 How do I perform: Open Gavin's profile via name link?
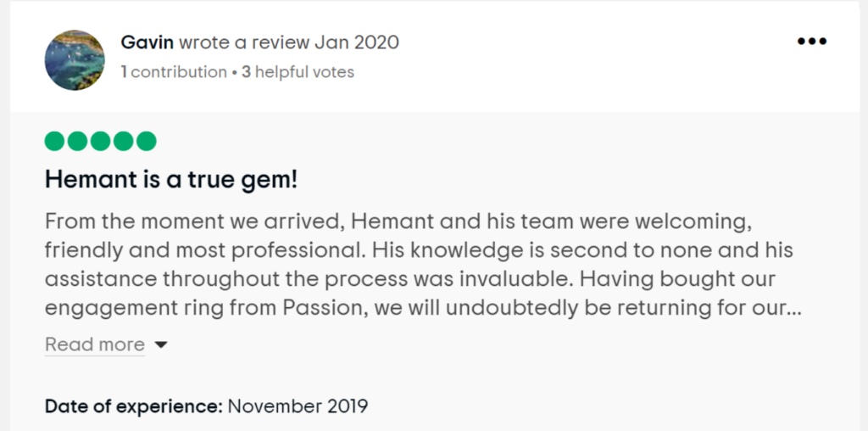pos(147,42)
